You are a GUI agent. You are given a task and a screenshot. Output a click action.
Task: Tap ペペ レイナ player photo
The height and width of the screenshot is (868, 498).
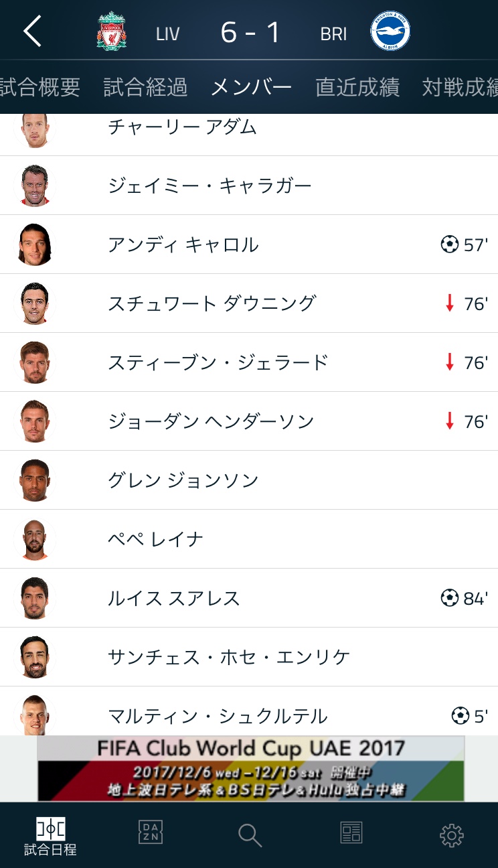click(x=35, y=539)
